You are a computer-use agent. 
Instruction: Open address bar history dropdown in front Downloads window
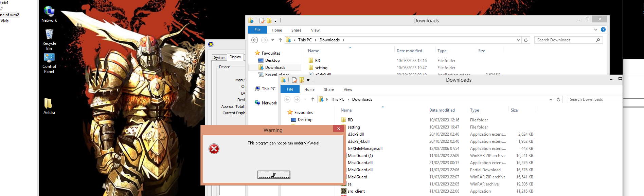551,99
